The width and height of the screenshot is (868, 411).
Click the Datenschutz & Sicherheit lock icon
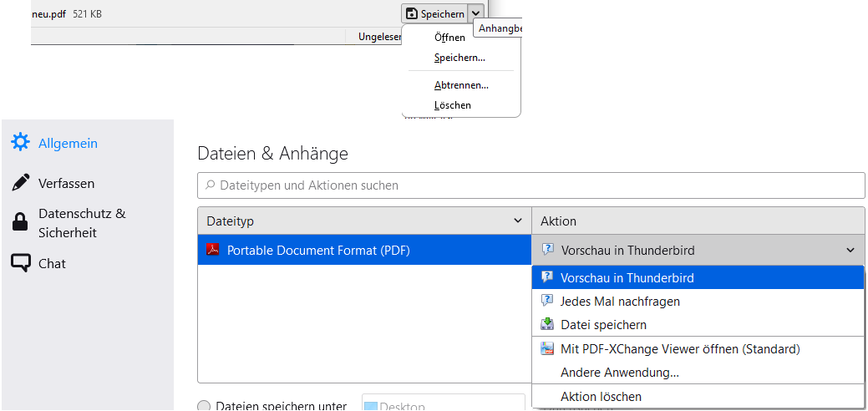tap(19, 222)
